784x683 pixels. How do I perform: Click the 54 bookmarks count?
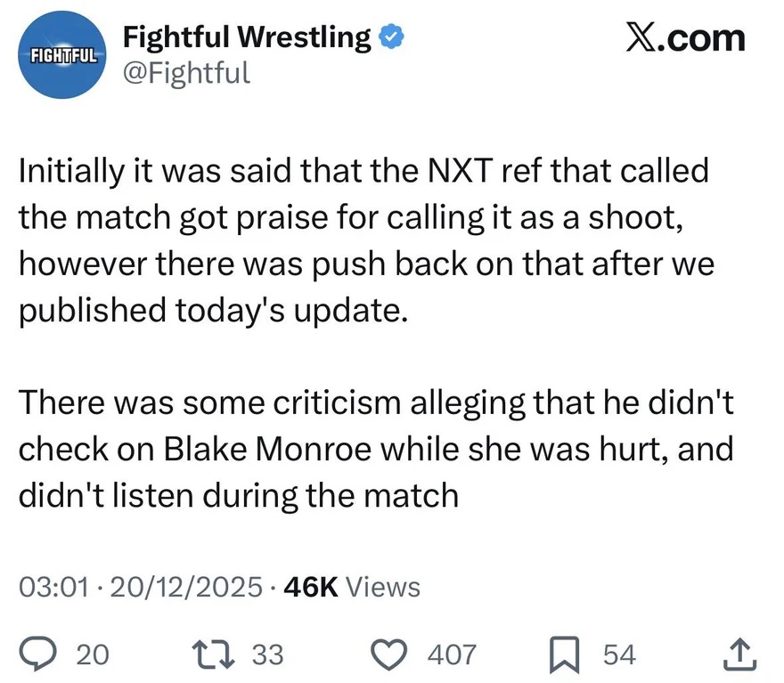tap(619, 655)
